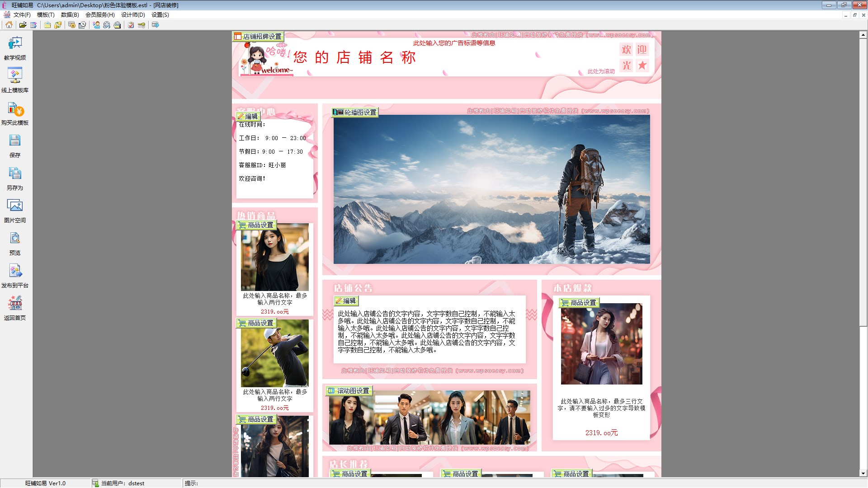This screenshot has height=488, width=868.
Task: Open the 会员服务(H) menu
Action: click(x=100, y=14)
